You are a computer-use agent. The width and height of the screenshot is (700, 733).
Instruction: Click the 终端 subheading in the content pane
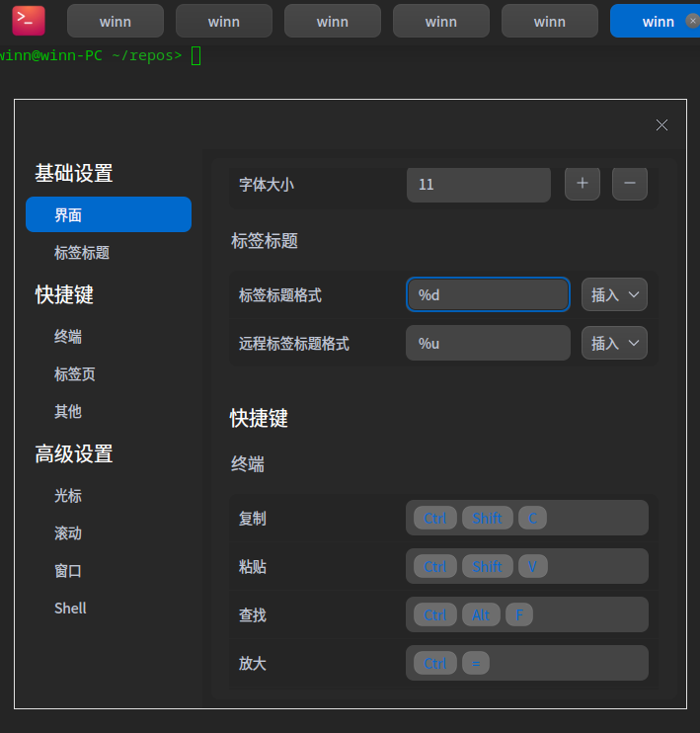(x=248, y=464)
